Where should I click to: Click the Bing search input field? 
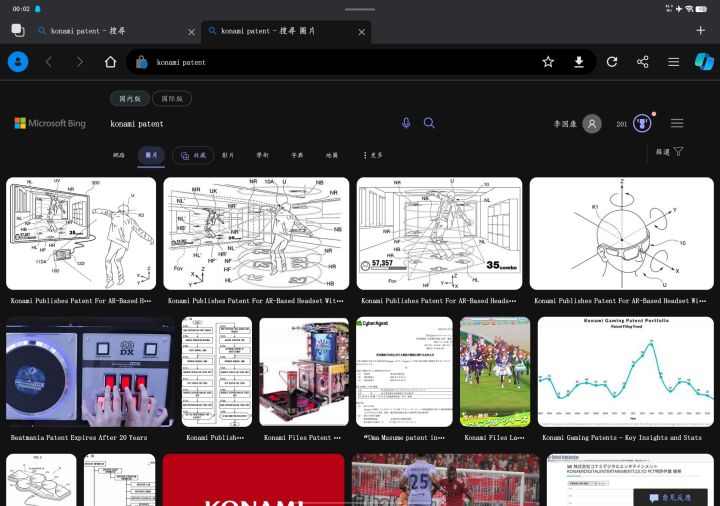[x=253, y=124]
